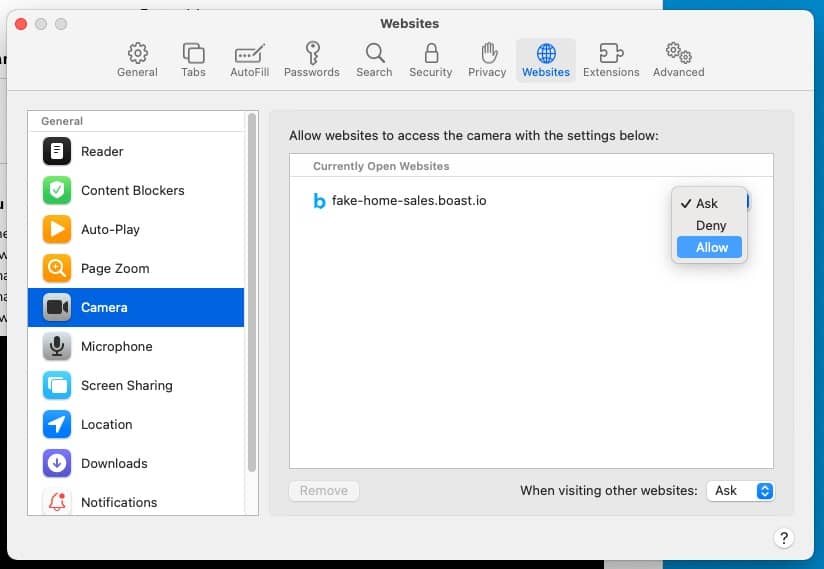The image size is (824, 569).
Task: Open the Passwords pane
Action: click(x=312, y=60)
